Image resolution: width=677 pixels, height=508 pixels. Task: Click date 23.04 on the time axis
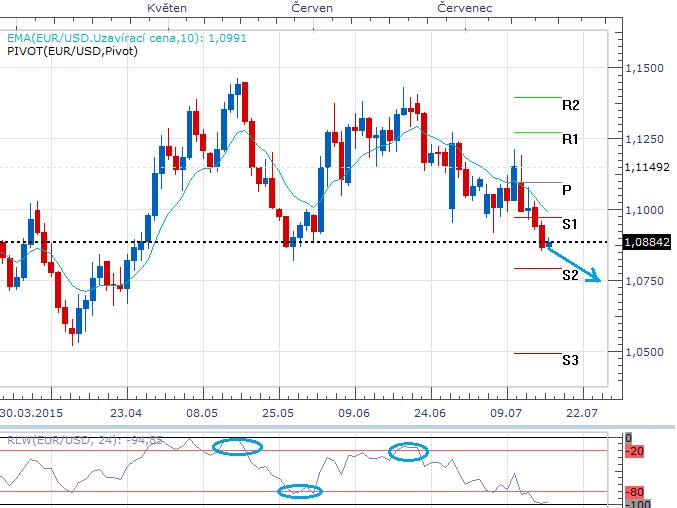tap(125, 412)
